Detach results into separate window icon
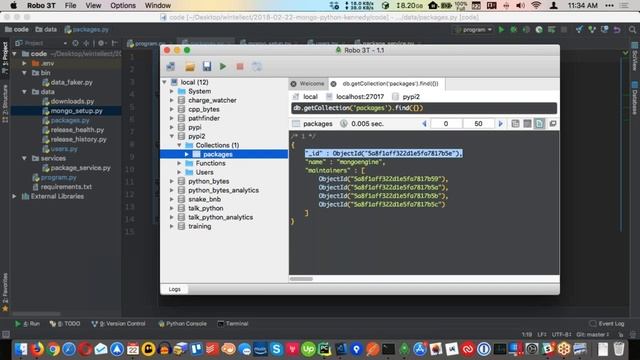Image resolution: width=640 pixels, height=360 pixels. point(553,124)
